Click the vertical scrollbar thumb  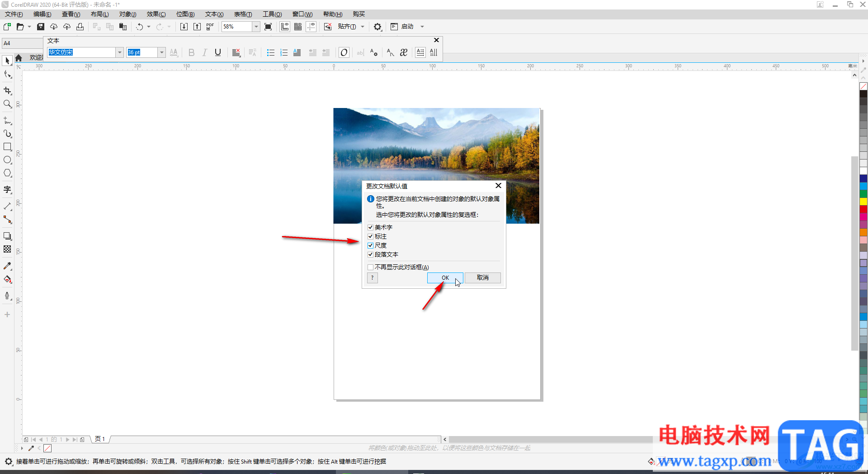[x=854, y=253]
